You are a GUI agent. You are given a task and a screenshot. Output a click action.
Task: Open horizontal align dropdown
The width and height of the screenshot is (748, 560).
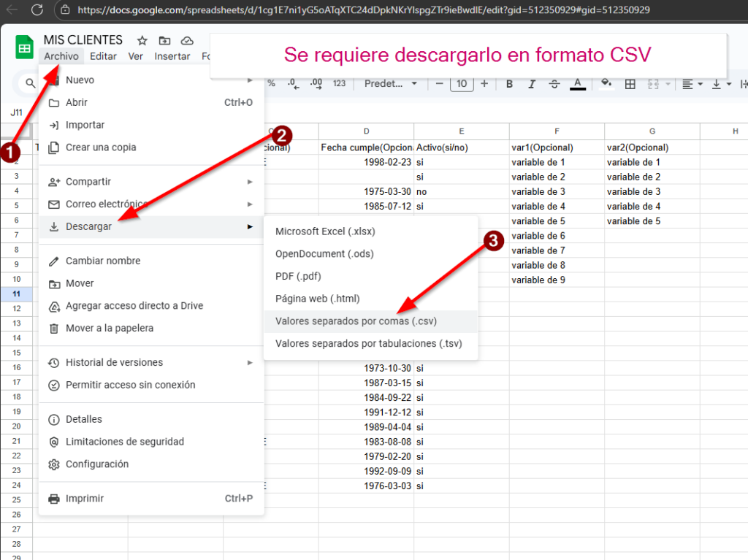(691, 84)
